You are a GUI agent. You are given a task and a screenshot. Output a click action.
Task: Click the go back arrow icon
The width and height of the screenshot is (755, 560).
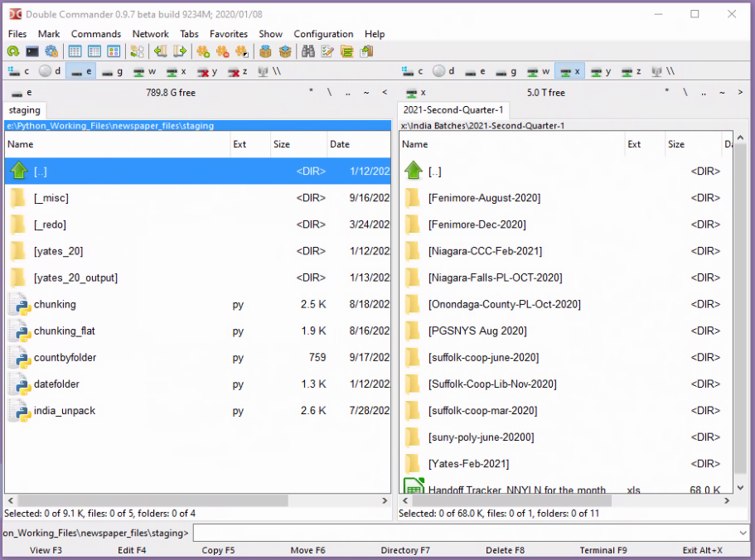coord(160,51)
